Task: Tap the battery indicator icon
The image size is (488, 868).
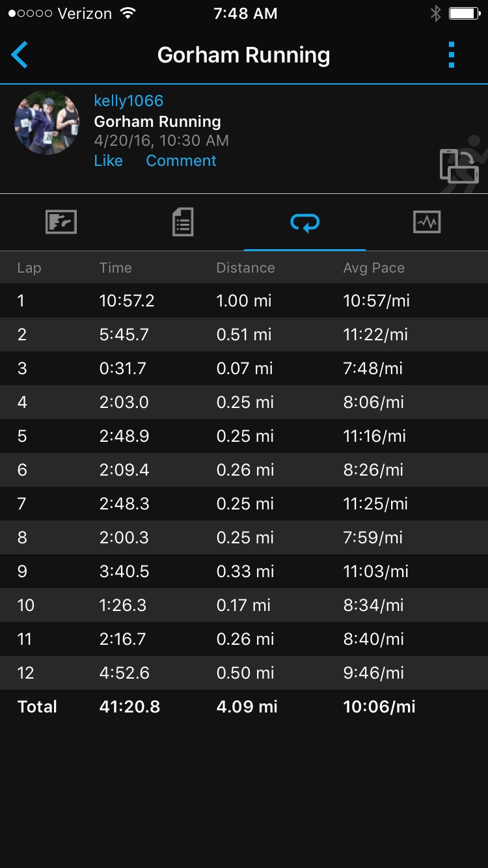Action: coord(464,14)
